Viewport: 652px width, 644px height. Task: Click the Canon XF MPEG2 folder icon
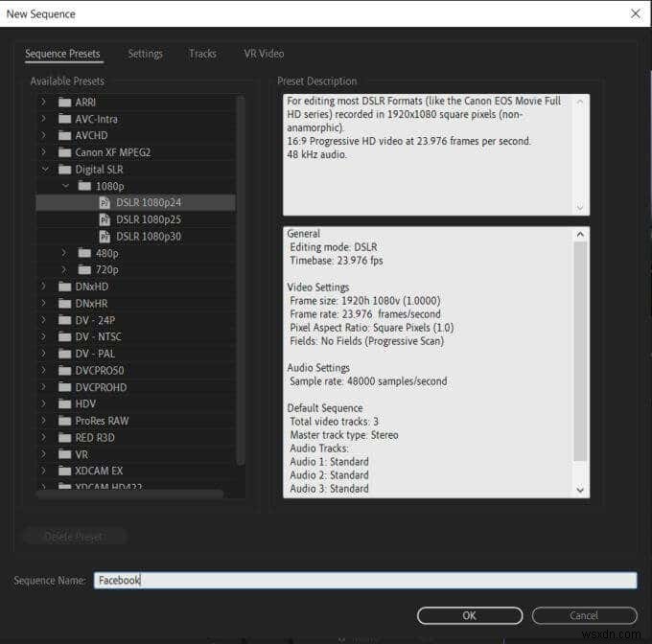point(64,152)
